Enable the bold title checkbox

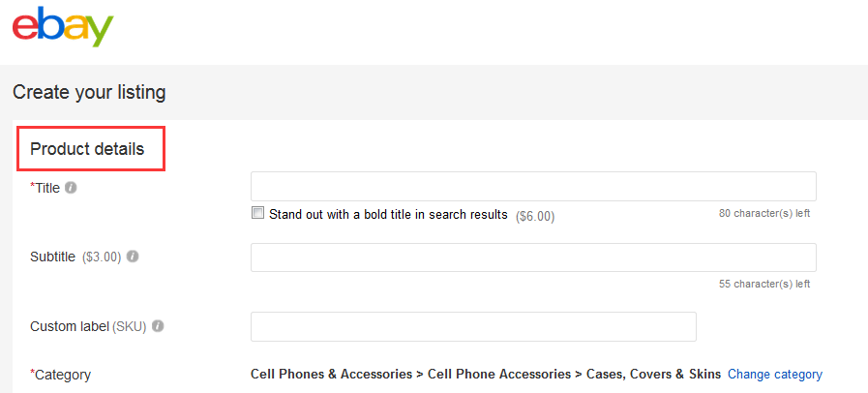(257, 213)
